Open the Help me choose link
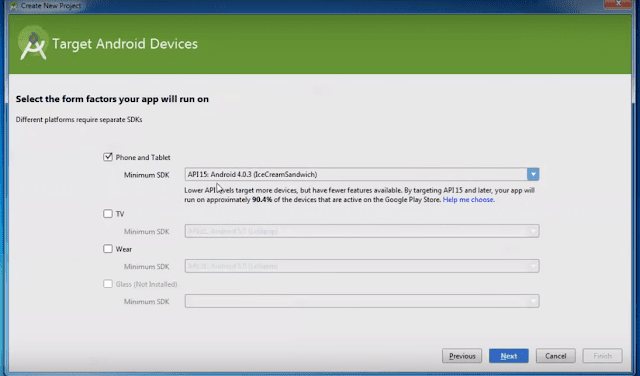 (x=469, y=200)
